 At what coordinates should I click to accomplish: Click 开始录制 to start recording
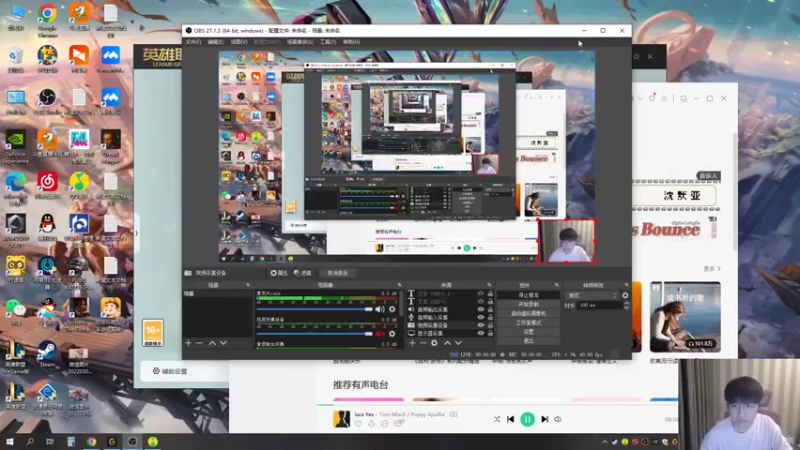tap(529, 305)
